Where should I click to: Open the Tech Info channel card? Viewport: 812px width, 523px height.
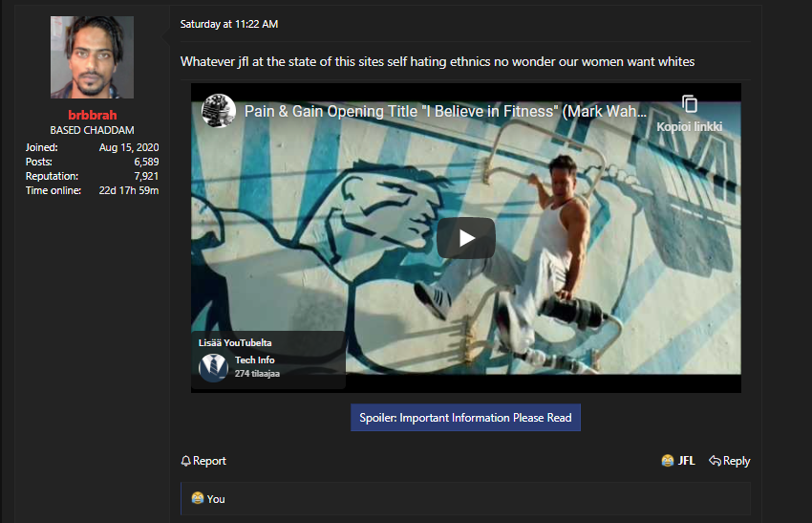click(x=268, y=360)
